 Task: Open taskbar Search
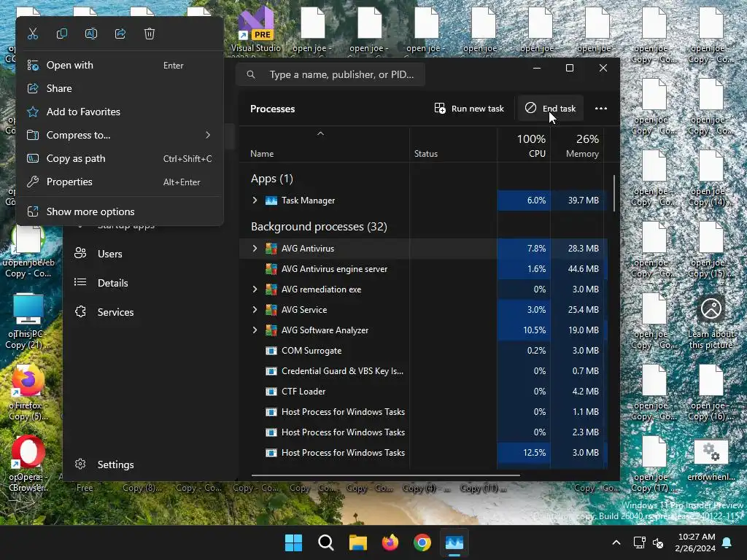326,542
